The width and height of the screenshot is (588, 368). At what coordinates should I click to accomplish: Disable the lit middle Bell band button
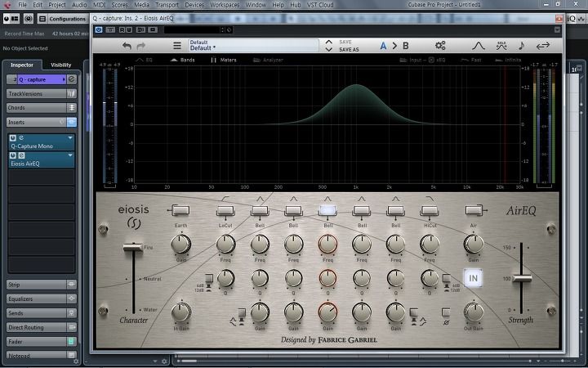[x=327, y=211]
